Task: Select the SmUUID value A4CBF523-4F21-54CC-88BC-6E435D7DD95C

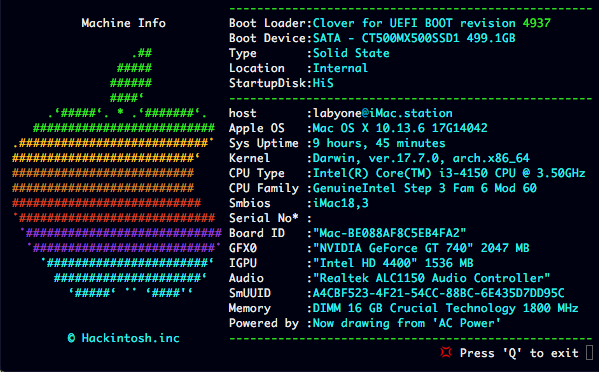Action: coord(439,293)
